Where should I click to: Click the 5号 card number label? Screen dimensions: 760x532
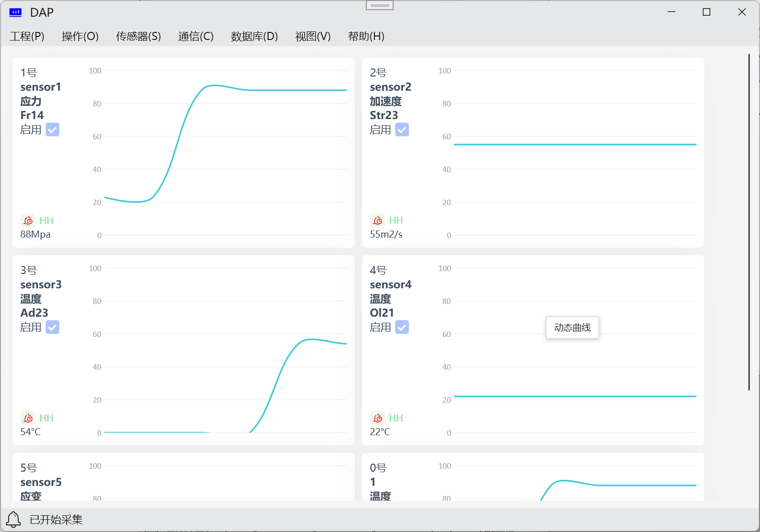point(29,468)
